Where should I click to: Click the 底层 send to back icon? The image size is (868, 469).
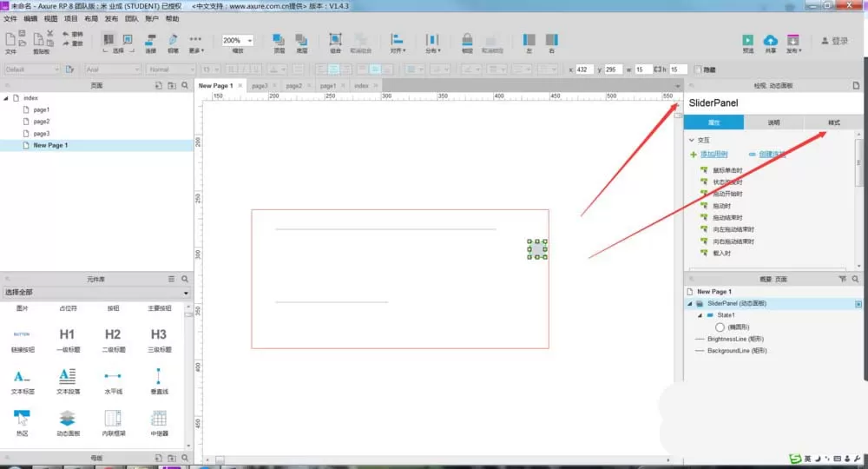pos(301,40)
